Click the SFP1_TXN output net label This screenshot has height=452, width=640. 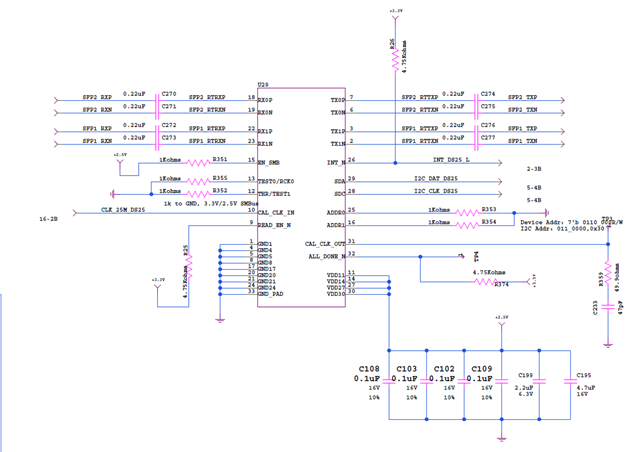click(x=522, y=141)
